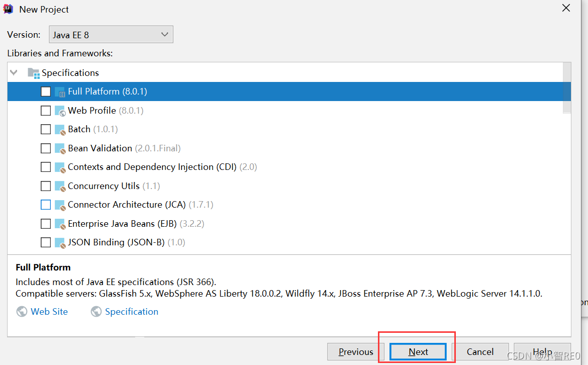Click the Specifications folder icon
The image size is (588, 365).
33,73
